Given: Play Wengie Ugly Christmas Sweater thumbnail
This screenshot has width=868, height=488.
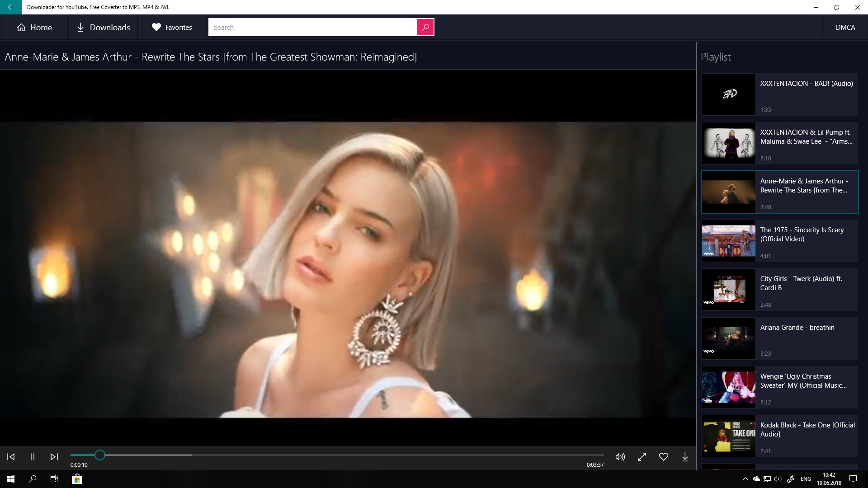Looking at the screenshot, I should (x=729, y=387).
